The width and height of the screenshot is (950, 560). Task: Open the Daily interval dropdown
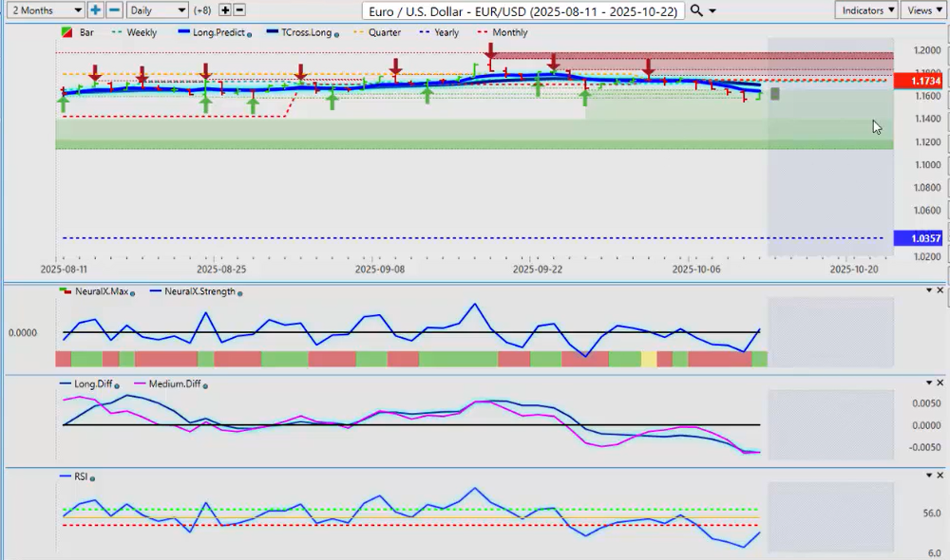click(157, 9)
